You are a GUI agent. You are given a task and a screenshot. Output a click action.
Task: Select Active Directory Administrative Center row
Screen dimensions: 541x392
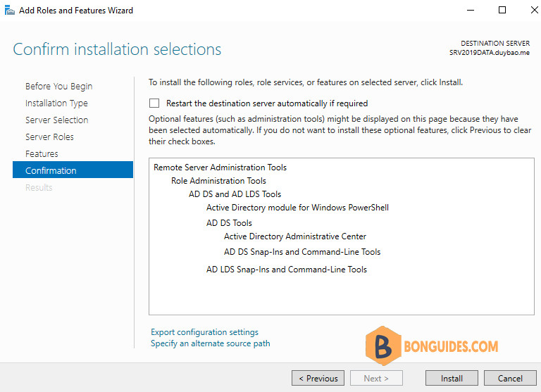click(x=295, y=236)
